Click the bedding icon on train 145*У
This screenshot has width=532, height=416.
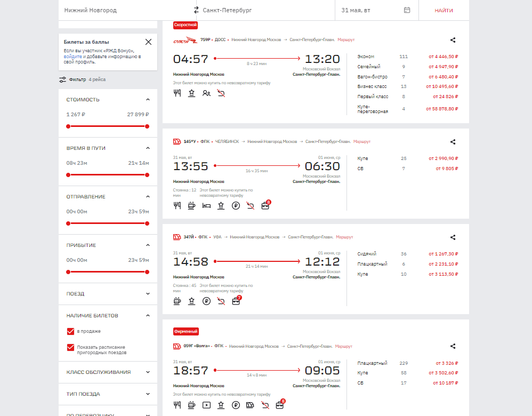tap(206, 205)
